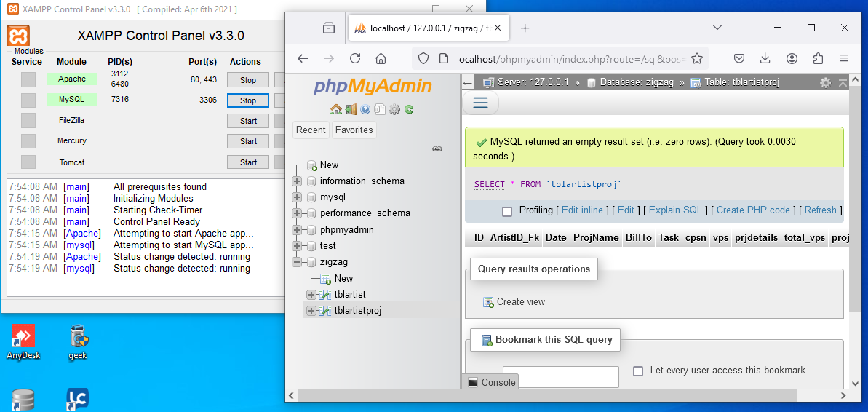Stop Apache in XAMPP Control Panel
The width and height of the screenshot is (868, 412).
[x=248, y=80]
